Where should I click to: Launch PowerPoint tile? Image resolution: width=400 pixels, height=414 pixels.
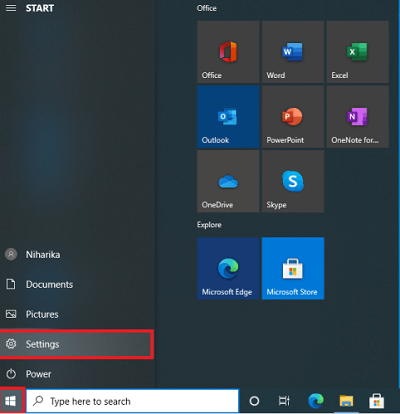[293, 117]
